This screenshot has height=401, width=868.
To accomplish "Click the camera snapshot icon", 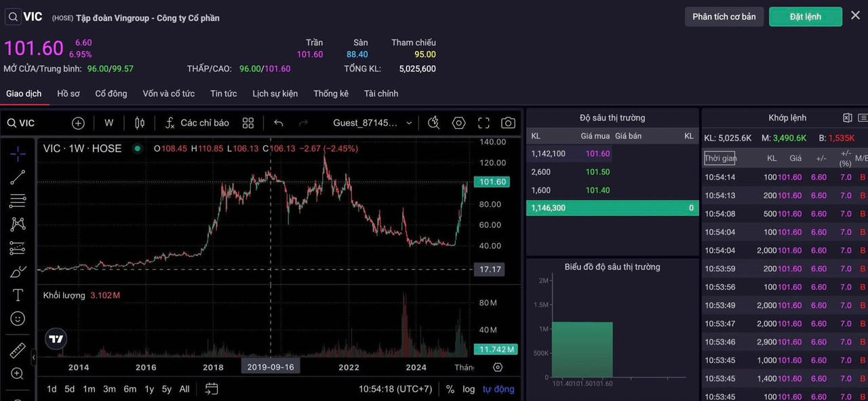I will click(508, 123).
